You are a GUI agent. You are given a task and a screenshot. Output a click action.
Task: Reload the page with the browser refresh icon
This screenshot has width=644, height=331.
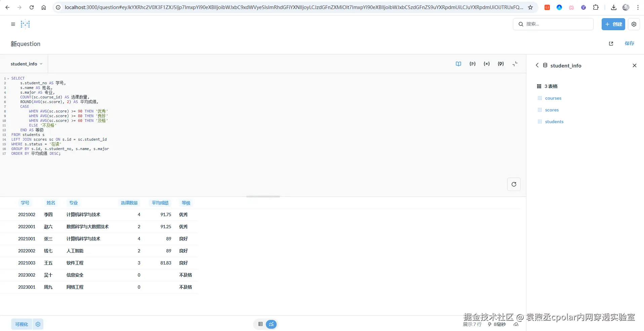tap(32, 7)
